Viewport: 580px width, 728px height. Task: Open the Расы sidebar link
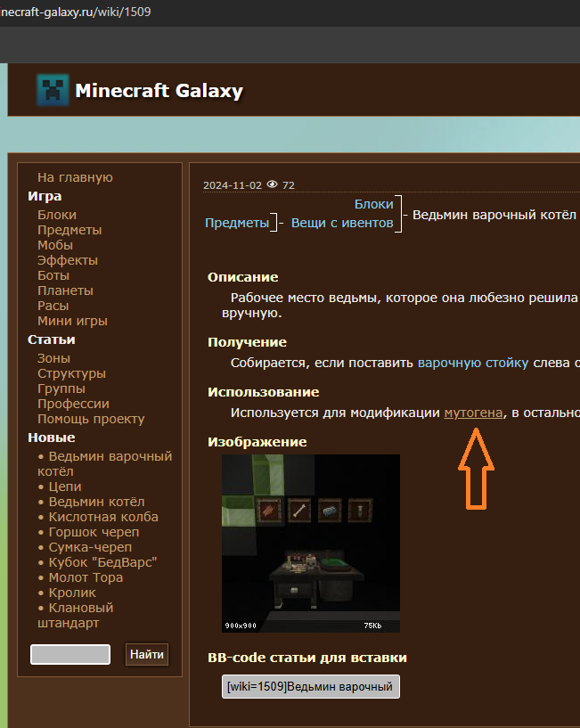(53, 306)
